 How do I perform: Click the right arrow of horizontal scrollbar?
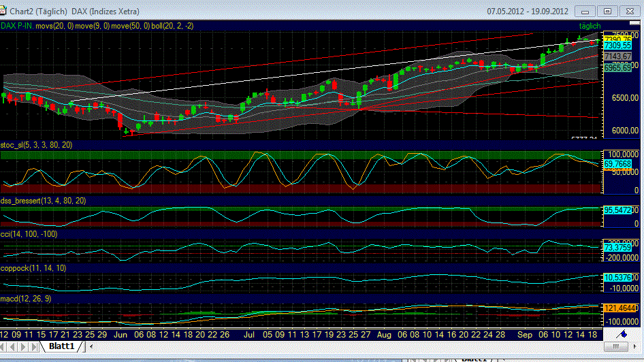tap(635, 347)
